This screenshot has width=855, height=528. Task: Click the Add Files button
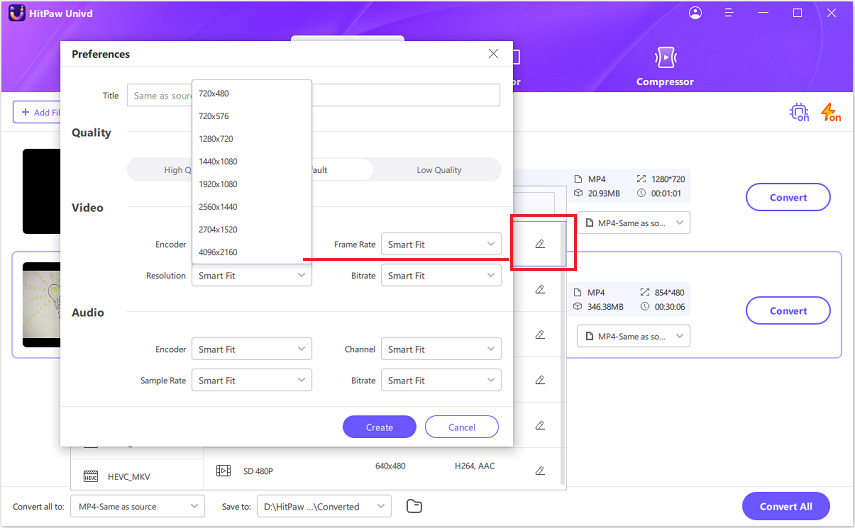[x=37, y=112]
